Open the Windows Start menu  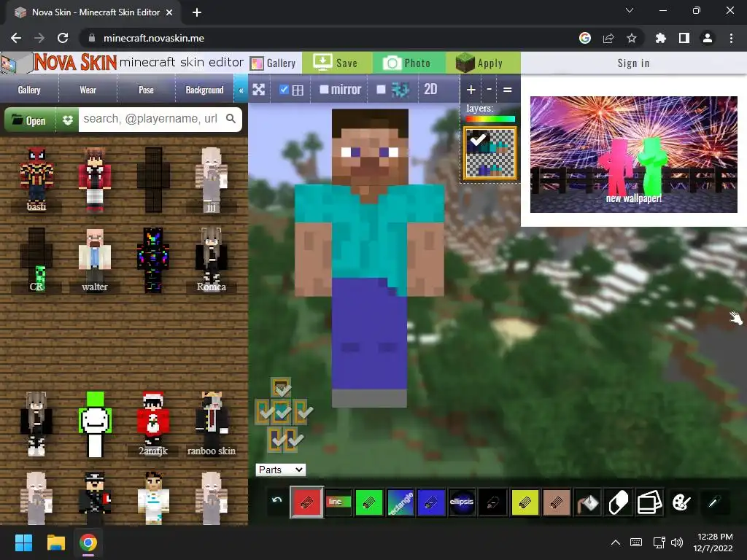pyautogui.click(x=23, y=542)
